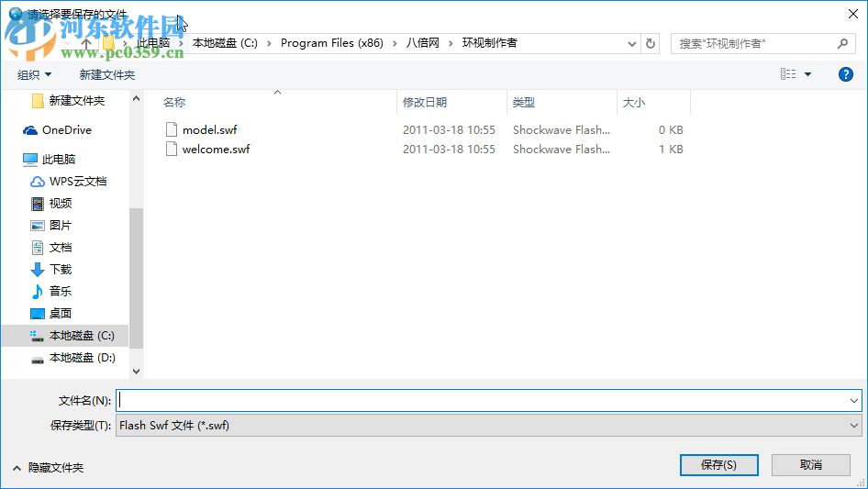Expand the 组织 menu
Image resolution: width=868 pixels, height=489 pixels.
pyautogui.click(x=34, y=74)
